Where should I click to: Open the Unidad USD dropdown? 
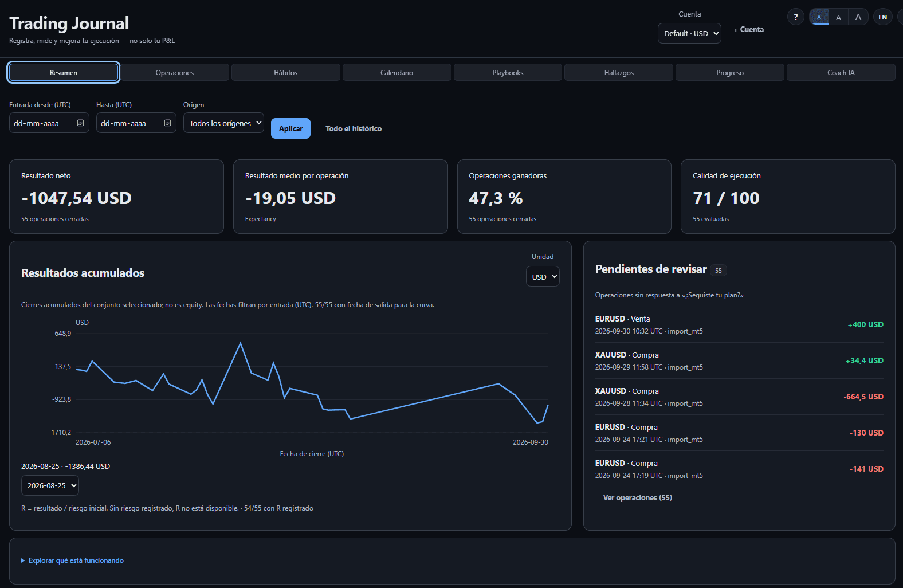543,277
